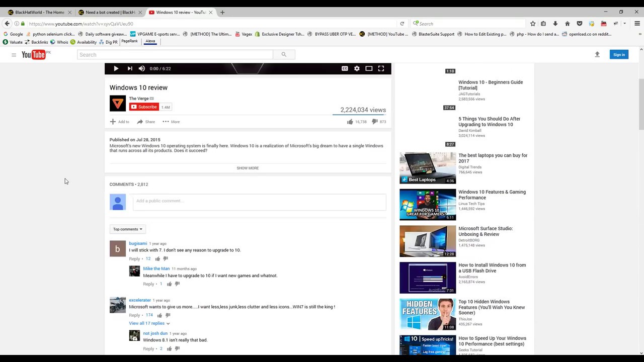644x362 pixels.
Task: Reload the current page
Action: [x=402, y=24]
